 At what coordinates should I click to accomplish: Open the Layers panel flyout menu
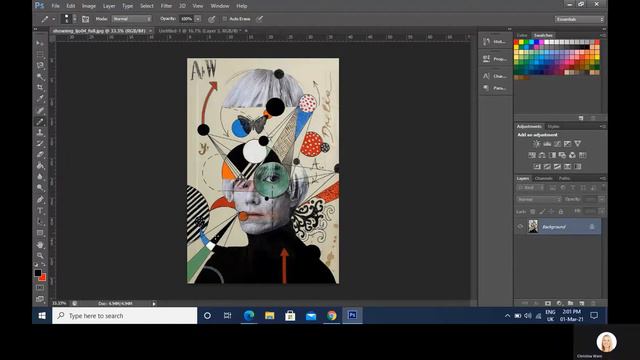[602, 178]
